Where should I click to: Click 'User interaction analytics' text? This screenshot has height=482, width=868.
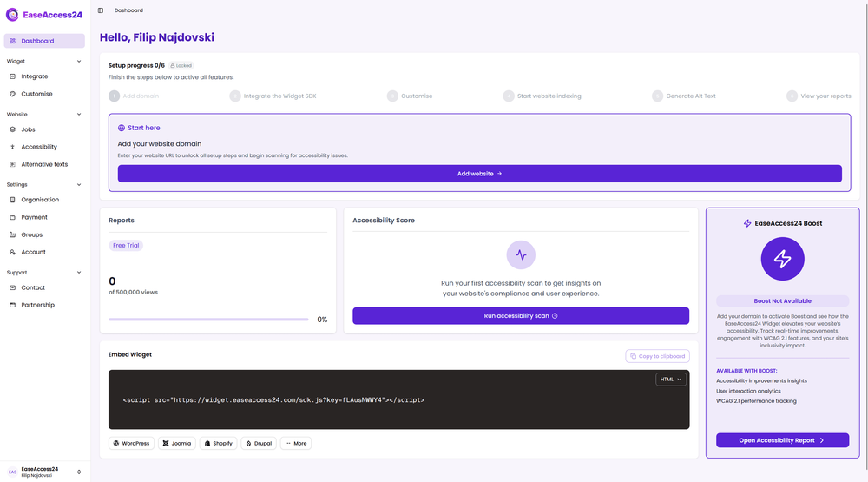(748, 391)
